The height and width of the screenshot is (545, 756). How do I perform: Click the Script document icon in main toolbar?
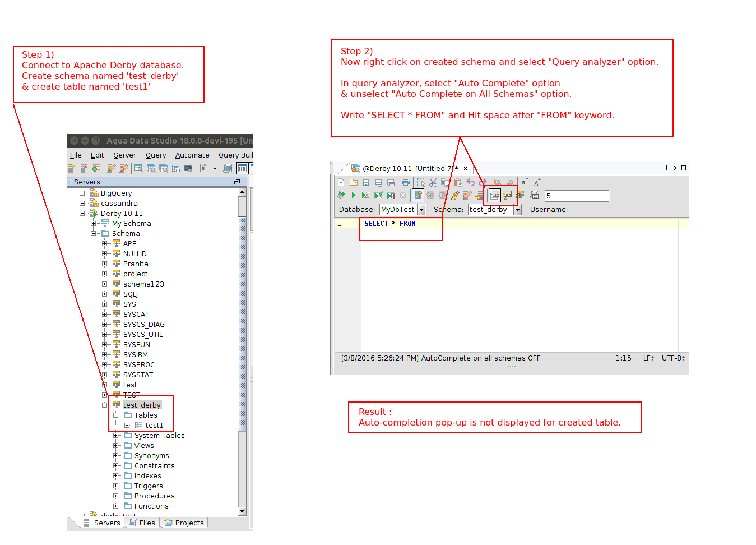tap(203, 168)
